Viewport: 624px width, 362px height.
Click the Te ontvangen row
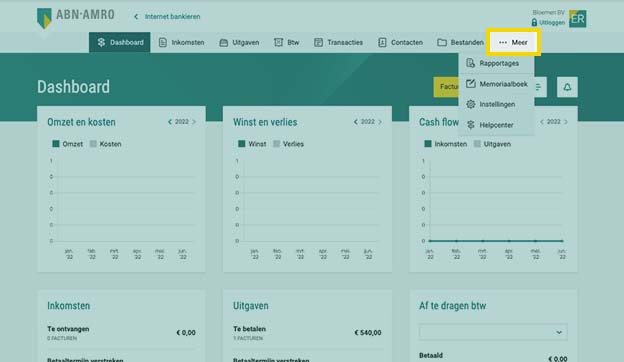(121, 333)
